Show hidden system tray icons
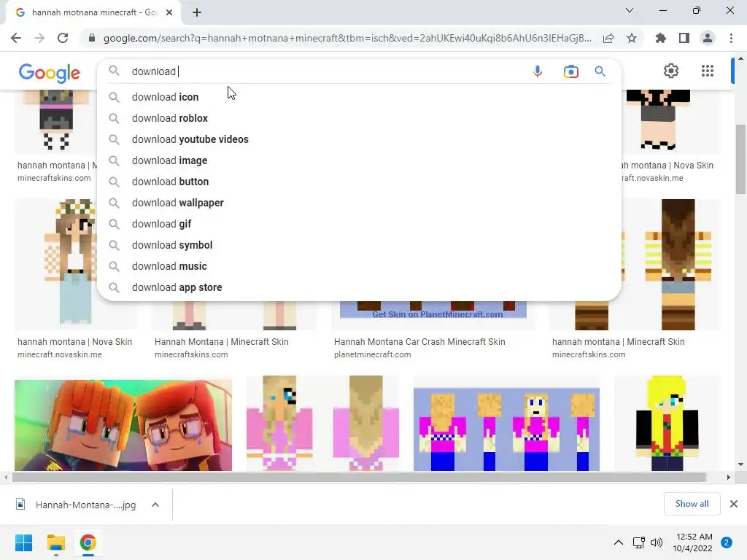 (x=619, y=542)
